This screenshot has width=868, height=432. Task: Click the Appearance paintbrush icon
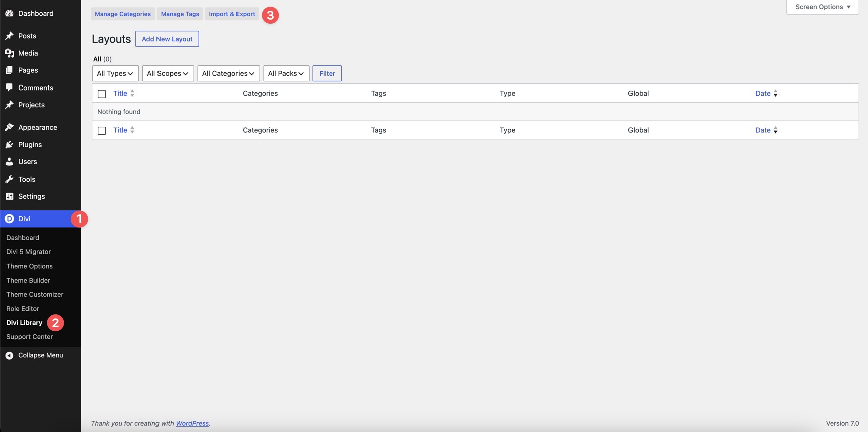coord(9,127)
